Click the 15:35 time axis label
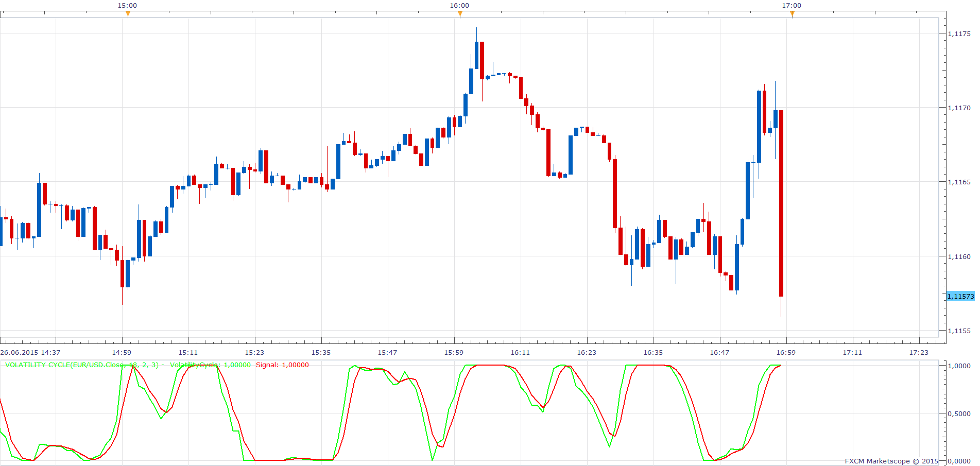This screenshot has width=980, height=466. pos(321,353)
